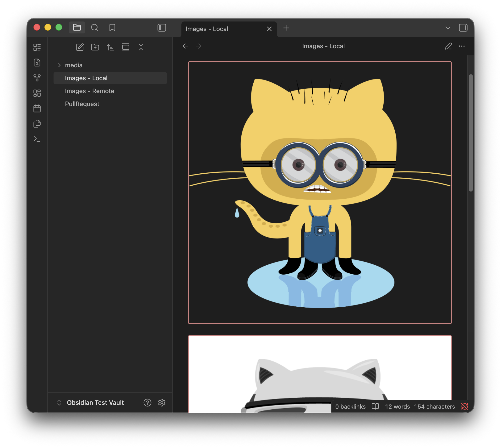The width and height of the screenshot is (501, 448).
Task: Collapse all folders in explorer
Action: pyautogui.click(x=141, y=47)
